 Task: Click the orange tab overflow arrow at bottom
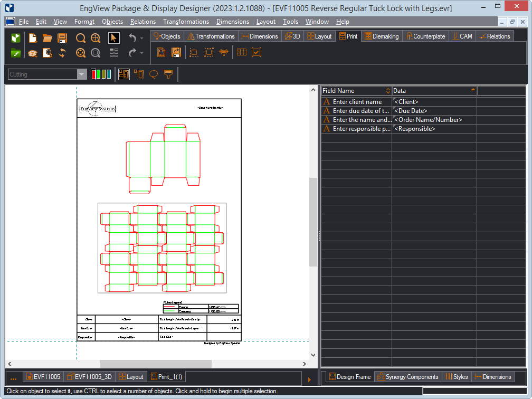[309, 379]
